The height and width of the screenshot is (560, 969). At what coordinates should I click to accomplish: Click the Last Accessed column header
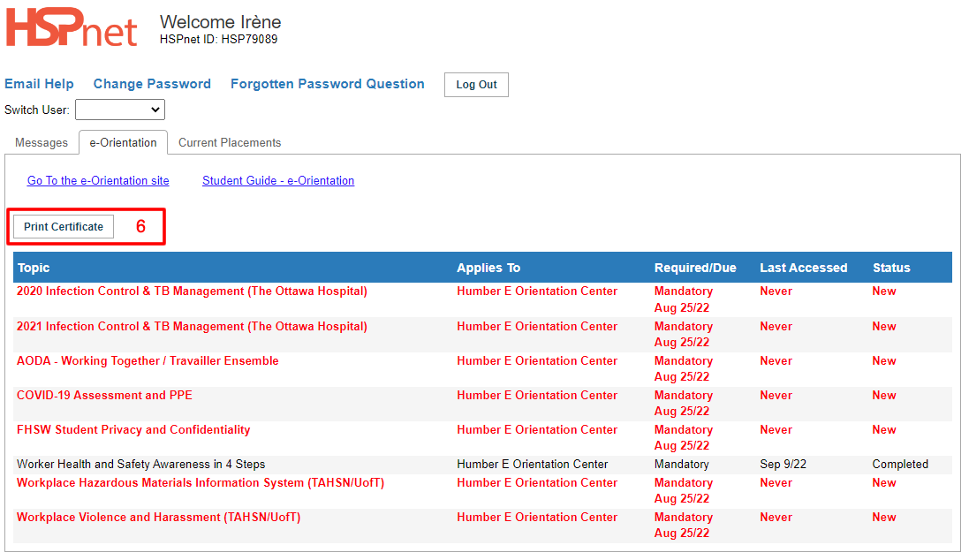[x=804, y=268]
